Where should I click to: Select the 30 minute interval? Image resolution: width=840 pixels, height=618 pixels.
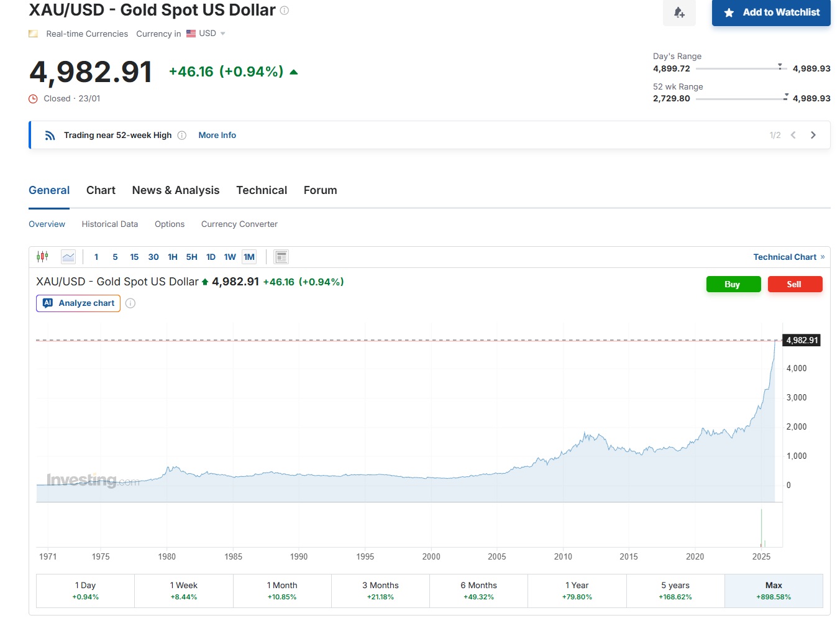click(153, 257)
